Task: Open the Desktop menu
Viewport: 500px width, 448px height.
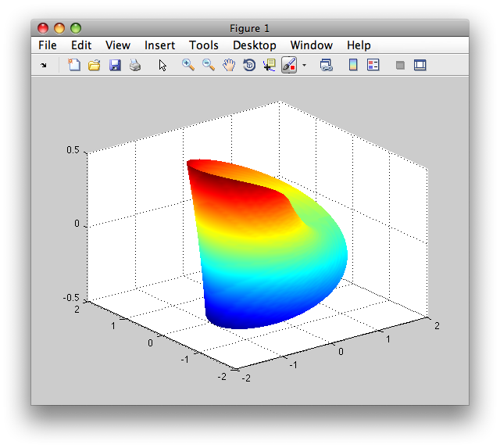Action: tap(255, 45)
